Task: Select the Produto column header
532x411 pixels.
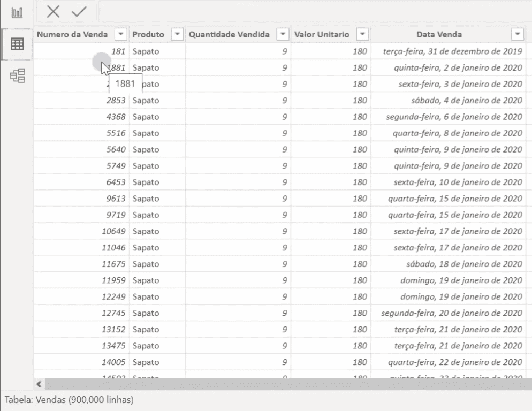Action: [x=148, y=34]
